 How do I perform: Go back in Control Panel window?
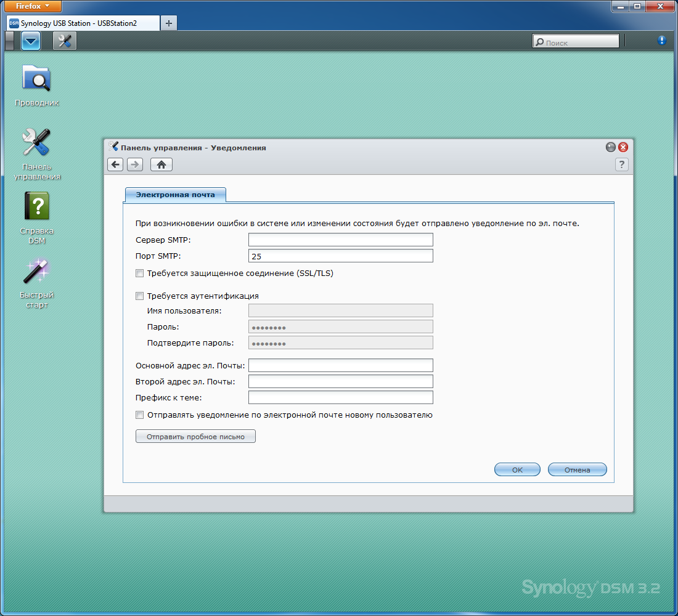(x=115, y=164)
